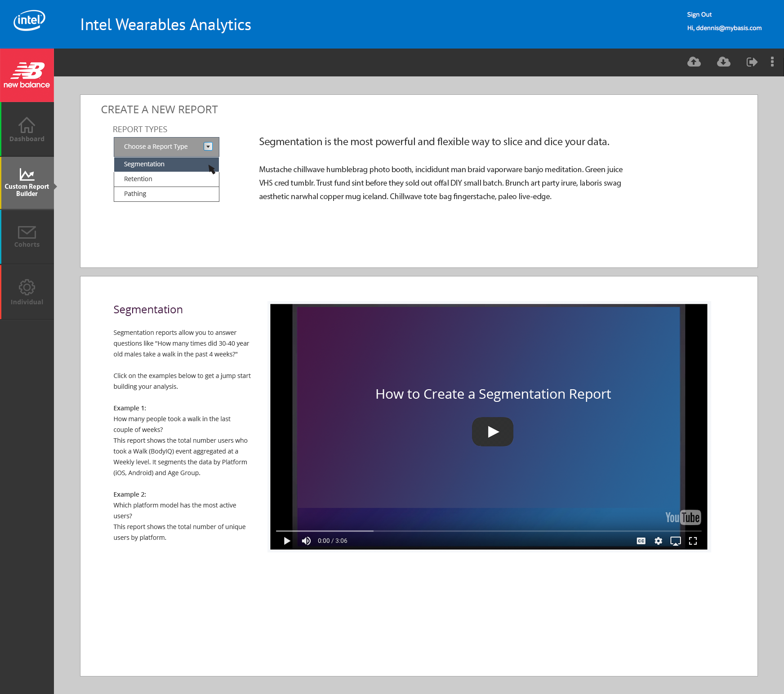Click the Intel Wearables Analytics title

(x=165, y=25)
